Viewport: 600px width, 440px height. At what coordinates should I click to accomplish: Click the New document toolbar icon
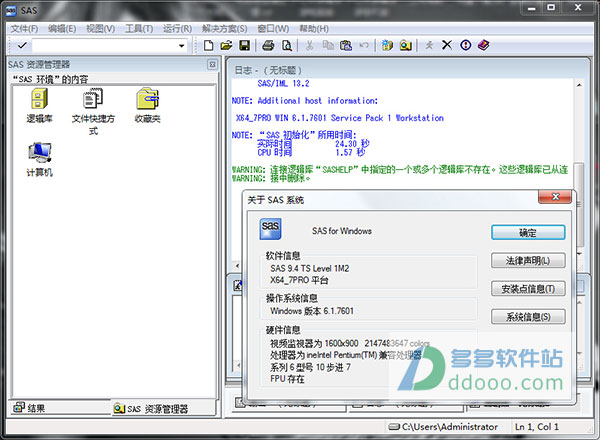[x=208, y=46]
